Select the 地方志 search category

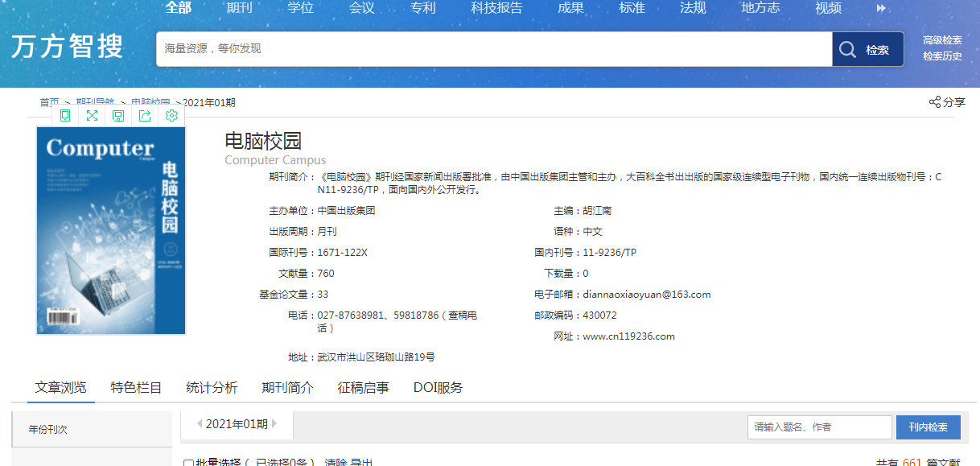[761, 8]
